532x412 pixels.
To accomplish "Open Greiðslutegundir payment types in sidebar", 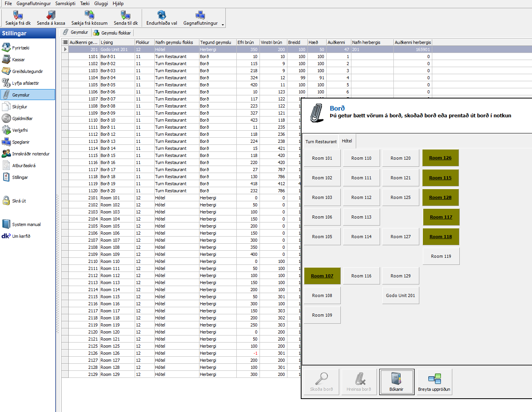I will [27, 71].
